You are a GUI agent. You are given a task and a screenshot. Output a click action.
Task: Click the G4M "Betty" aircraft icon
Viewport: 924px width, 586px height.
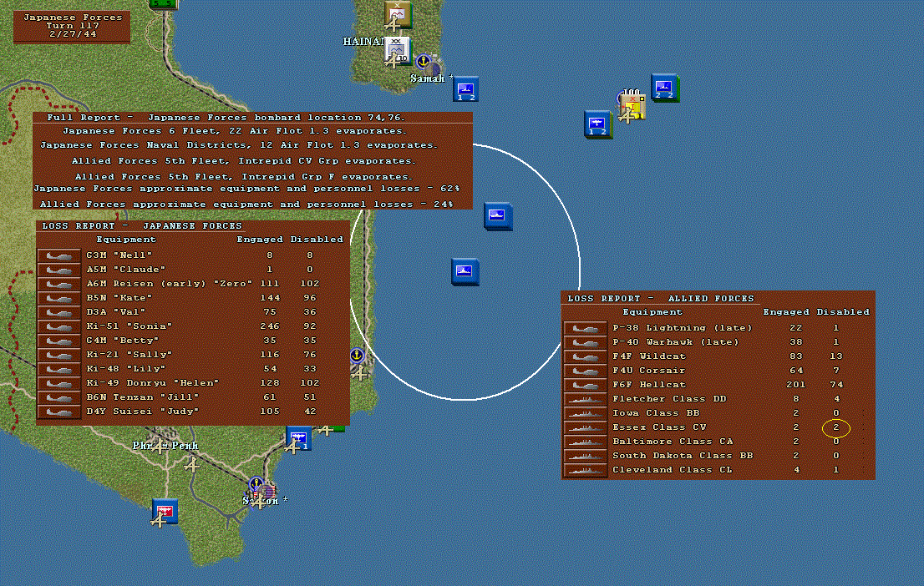[x=59, y=341]
